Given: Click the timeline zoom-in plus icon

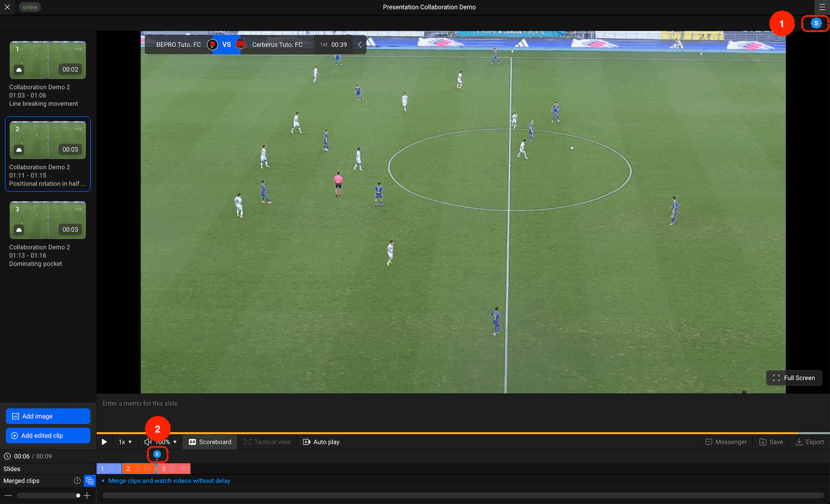Looking at the screenshot, I should point(87,495).
